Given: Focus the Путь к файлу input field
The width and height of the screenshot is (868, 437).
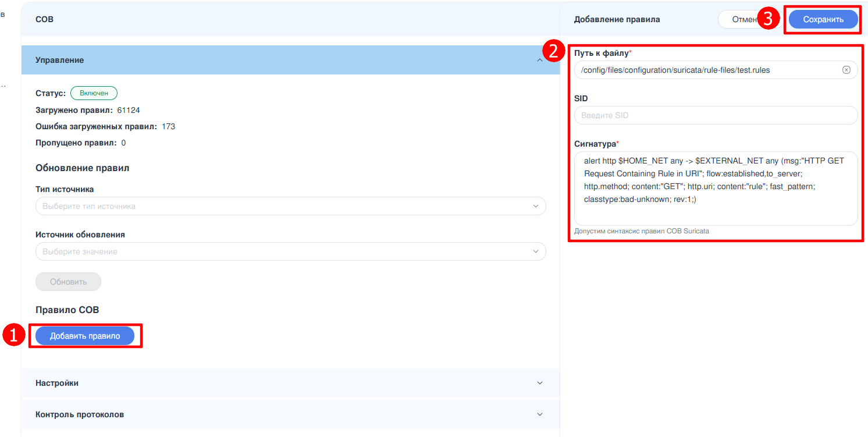Looking at the screenshot, I should tap(704, 70).
